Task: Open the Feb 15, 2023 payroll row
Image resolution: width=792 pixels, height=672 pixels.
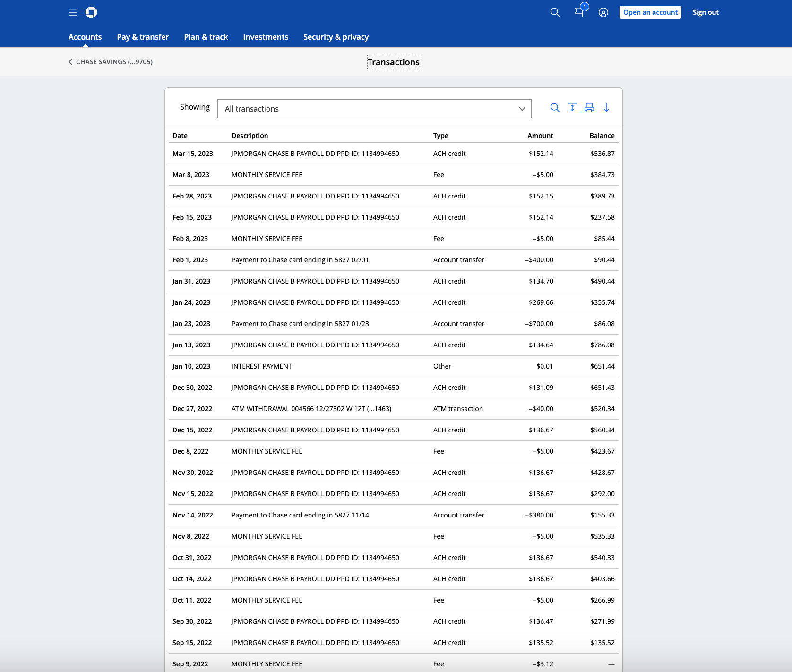Action: point(394,217)
